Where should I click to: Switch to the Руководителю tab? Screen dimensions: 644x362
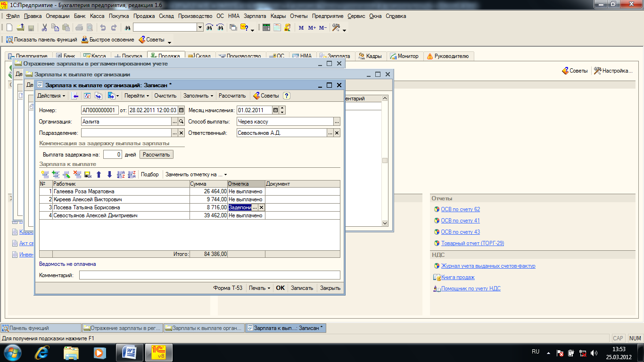[x=448, y=56]
